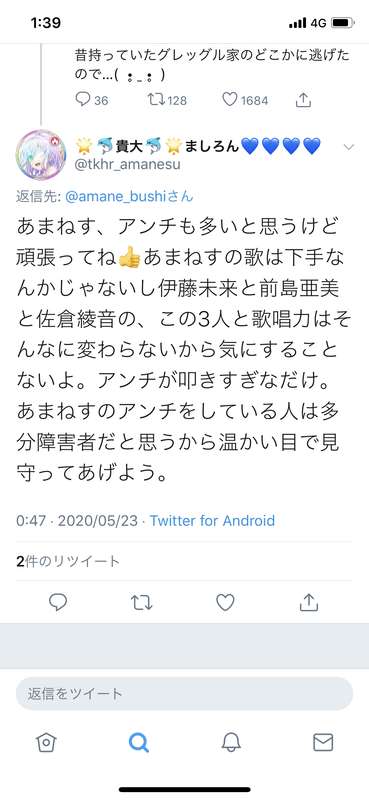Reply to the main tweet via speech bubble icon
This screenshot has width=369, height=800.
58,603
